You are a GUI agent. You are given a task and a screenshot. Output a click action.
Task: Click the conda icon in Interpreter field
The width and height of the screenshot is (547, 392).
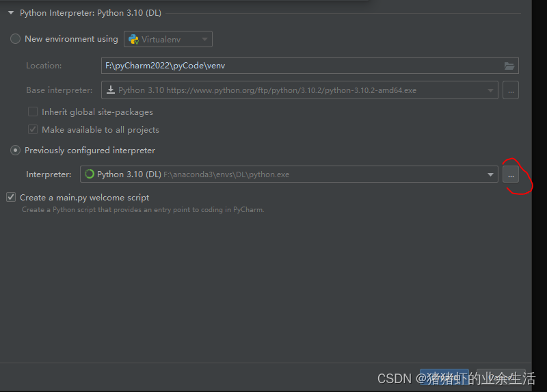tap(90, 174)
